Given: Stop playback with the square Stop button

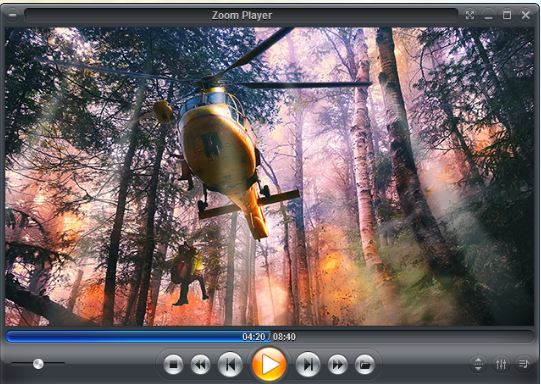Looking at the screenshot, I should (173, 364).
